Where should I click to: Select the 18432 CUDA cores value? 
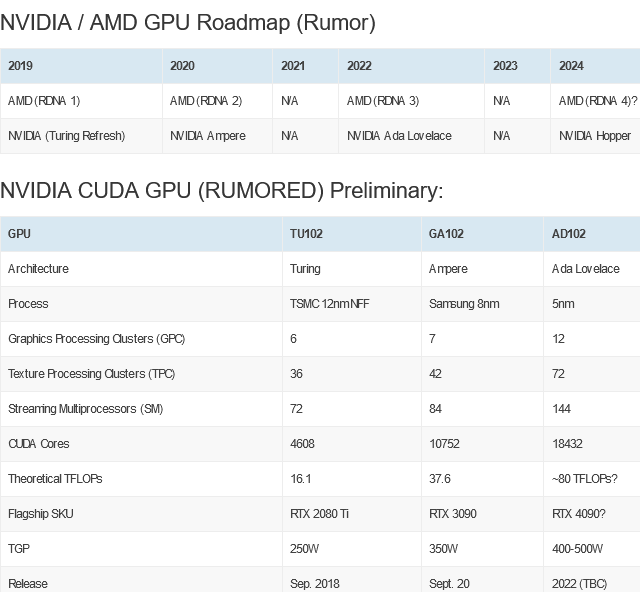point(567,444)
